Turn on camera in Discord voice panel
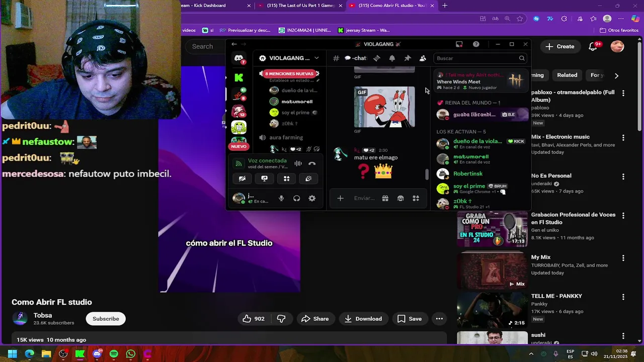The height and width of the screenshot is (362, 644). (242, 178)
